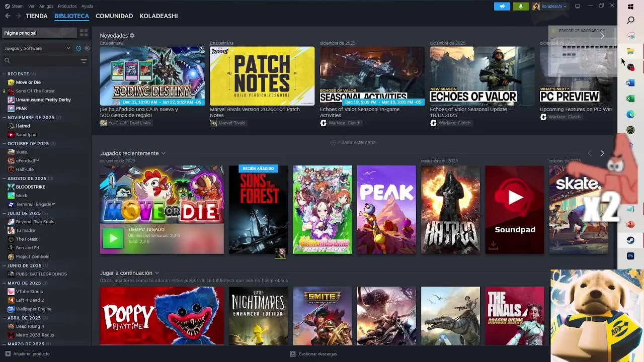Collapse JULIO DE 2025 group

(5, 213)
